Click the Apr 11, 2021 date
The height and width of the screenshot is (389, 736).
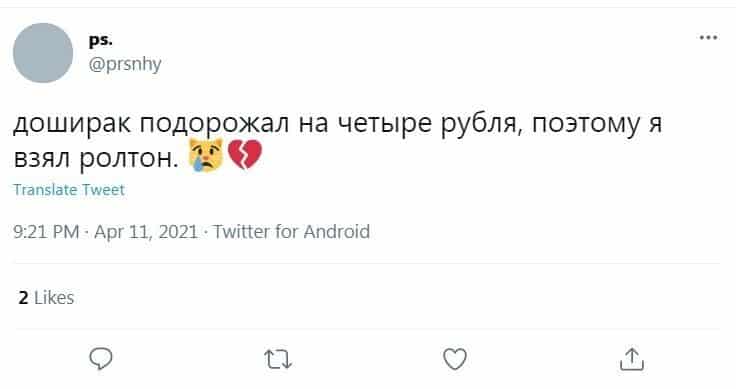tap(146, 232)
